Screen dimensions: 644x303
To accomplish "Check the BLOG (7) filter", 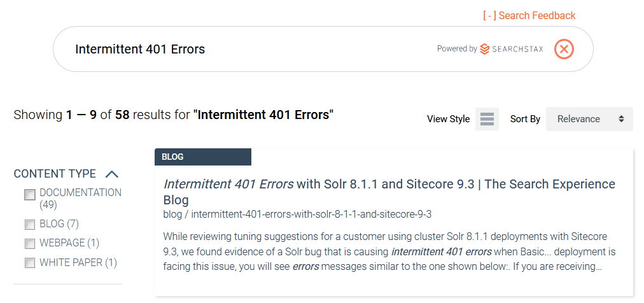I will click(30, 224).
